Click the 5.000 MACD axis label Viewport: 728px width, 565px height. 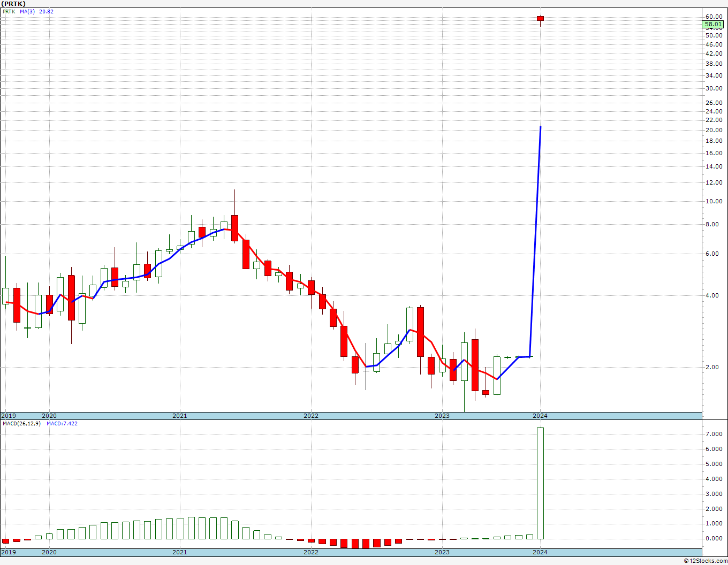[x=714, y=464]
